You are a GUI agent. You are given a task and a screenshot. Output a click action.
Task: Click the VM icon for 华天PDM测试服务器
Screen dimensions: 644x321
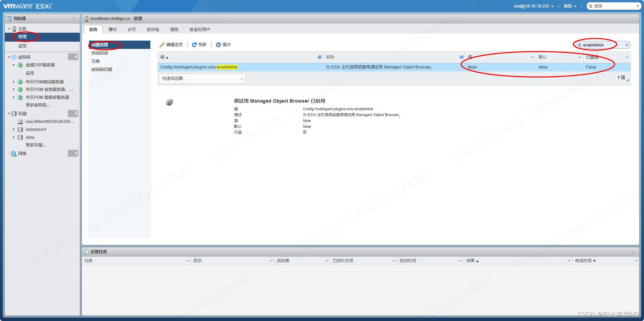coord(20,82)
